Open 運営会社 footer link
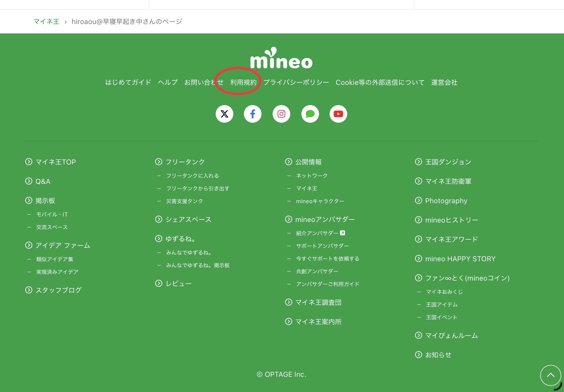The image size is (564, 392). [444, 82]
